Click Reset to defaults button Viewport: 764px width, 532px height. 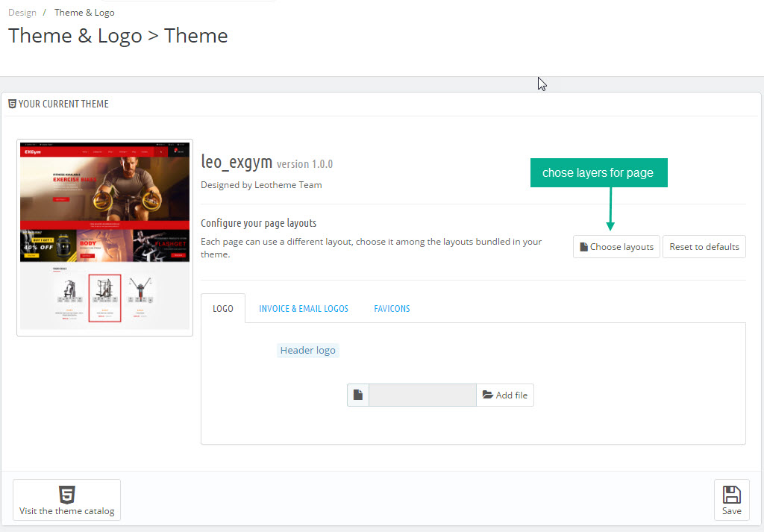pos(704,247)
